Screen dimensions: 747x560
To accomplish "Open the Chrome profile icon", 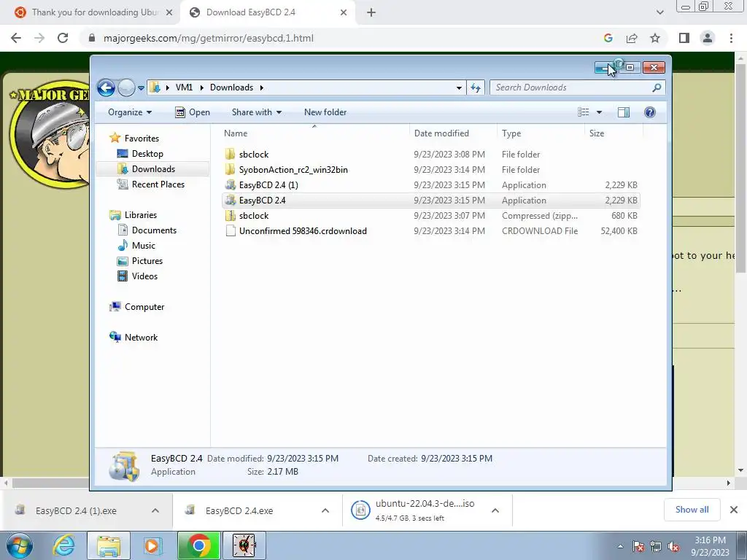I will tap(708, 38).
